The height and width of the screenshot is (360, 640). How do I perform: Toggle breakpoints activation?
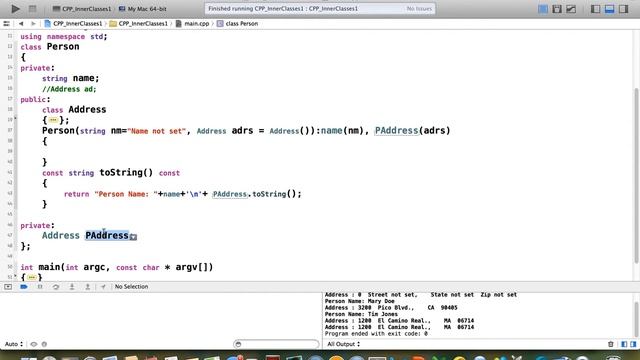pos(24,287)
